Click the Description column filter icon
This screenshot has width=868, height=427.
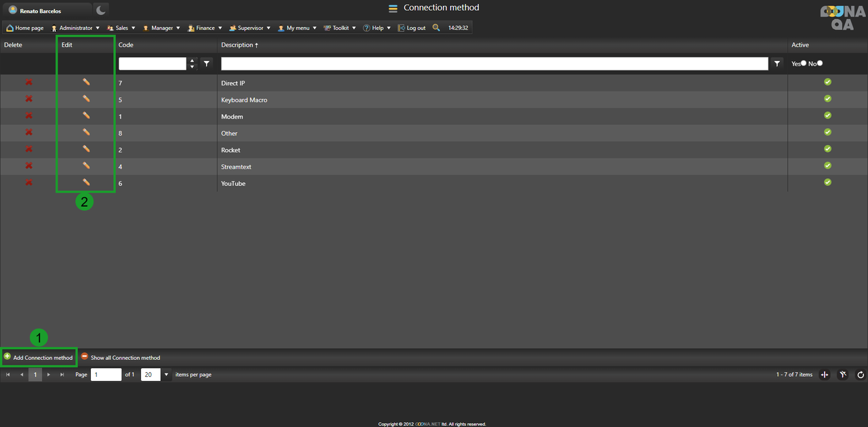click(777, 64)
